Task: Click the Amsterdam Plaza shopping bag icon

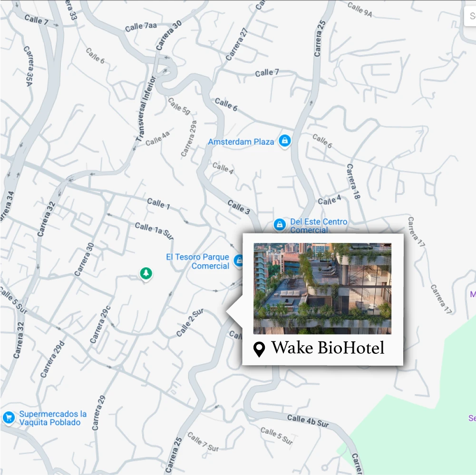Action: (285, 141)
